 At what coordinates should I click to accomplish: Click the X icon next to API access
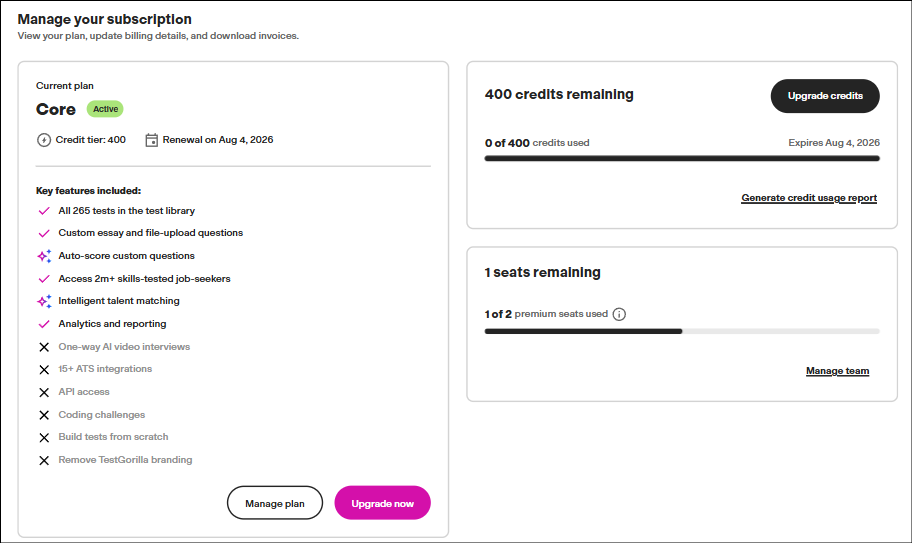[44, 392]
